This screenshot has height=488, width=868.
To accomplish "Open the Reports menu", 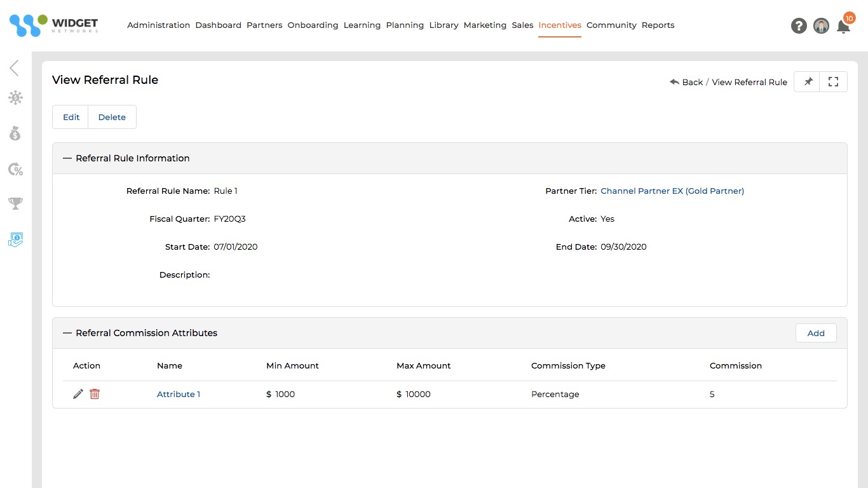I will pos(658,25).
